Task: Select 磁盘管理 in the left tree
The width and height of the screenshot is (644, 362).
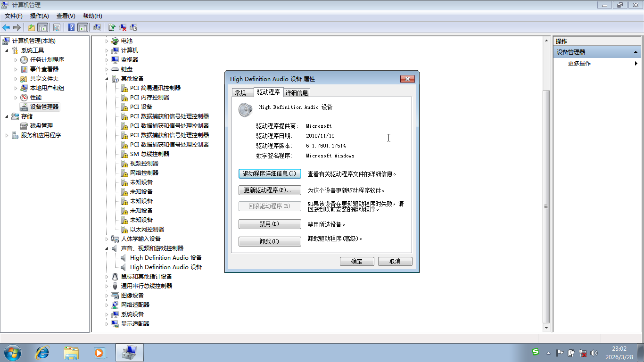Action: tap(41, 126)
